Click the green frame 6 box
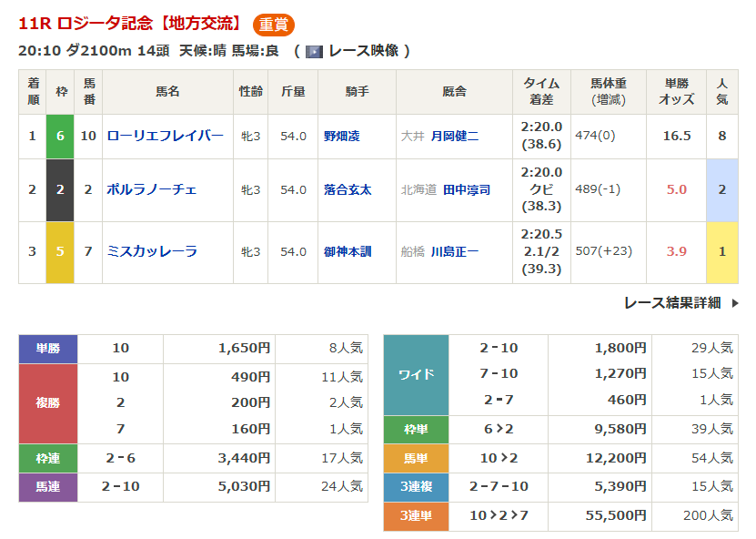The width and height of the screenshot is (756, 539). [60, 136]
